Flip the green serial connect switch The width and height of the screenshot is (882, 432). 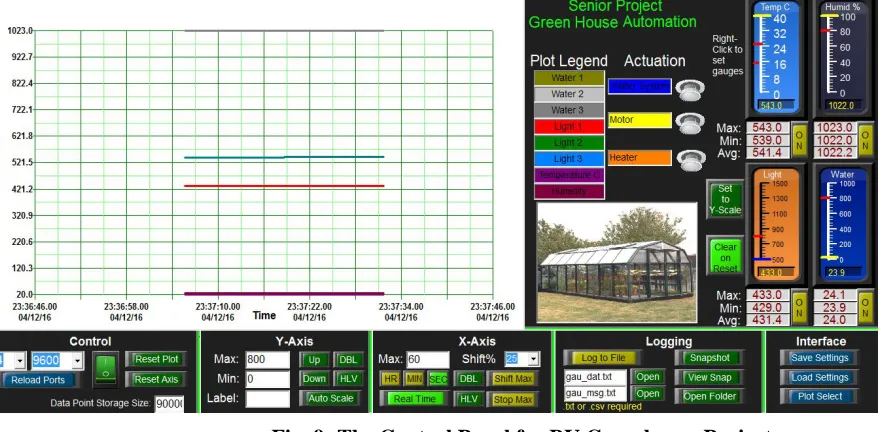pyautogui.click(x=106, y=370)
